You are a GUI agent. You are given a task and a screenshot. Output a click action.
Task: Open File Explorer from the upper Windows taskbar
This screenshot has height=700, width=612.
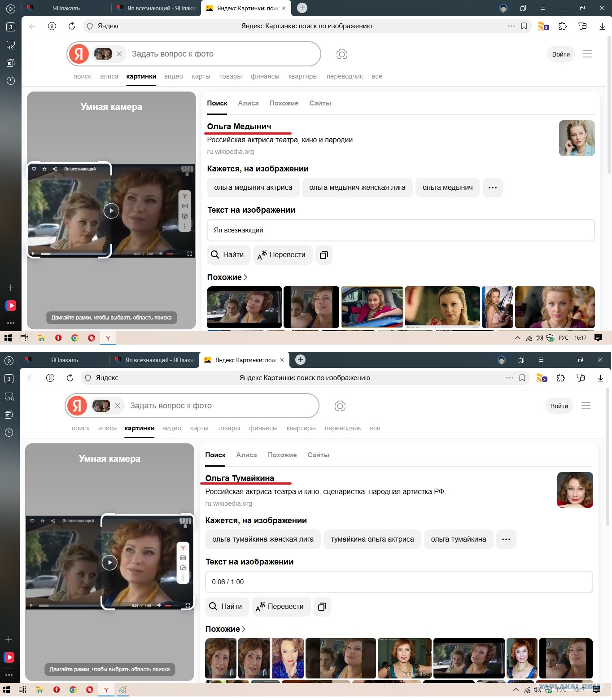click(x=41, y=338)
